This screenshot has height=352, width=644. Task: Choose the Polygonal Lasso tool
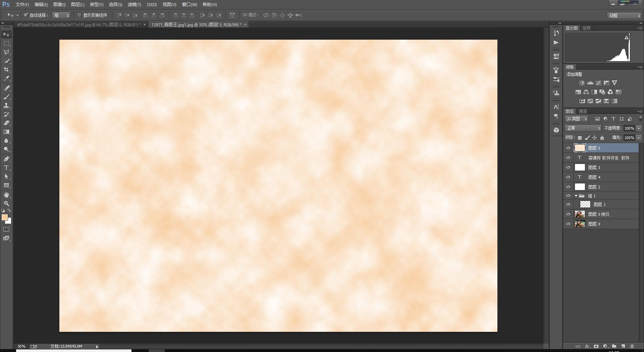tap(6, 52)
